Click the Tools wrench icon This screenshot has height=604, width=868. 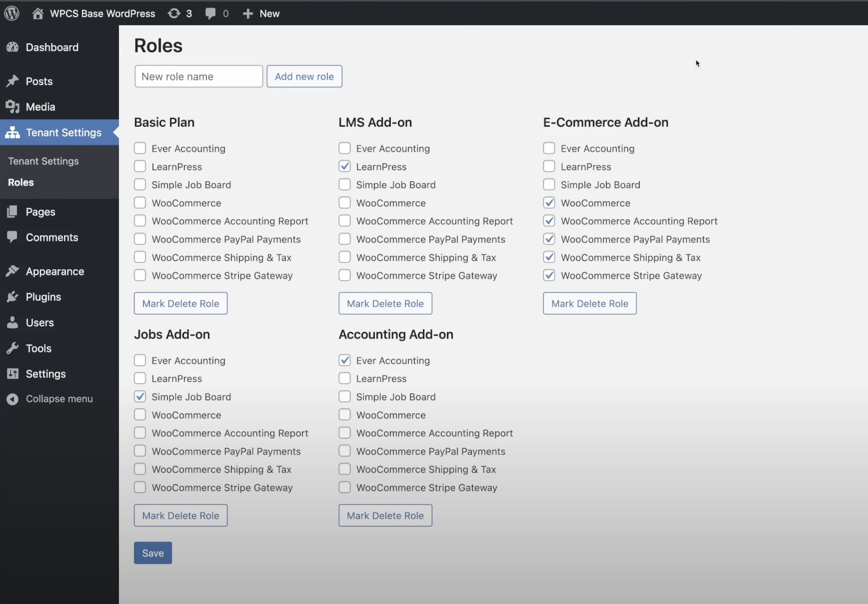point(13,348)
